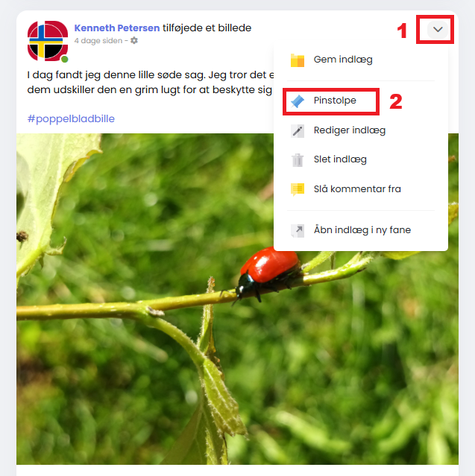Click the yellow folder icon beside Gem indlæg
Viewport: 475px width, 476px height.
pos(298,60)
